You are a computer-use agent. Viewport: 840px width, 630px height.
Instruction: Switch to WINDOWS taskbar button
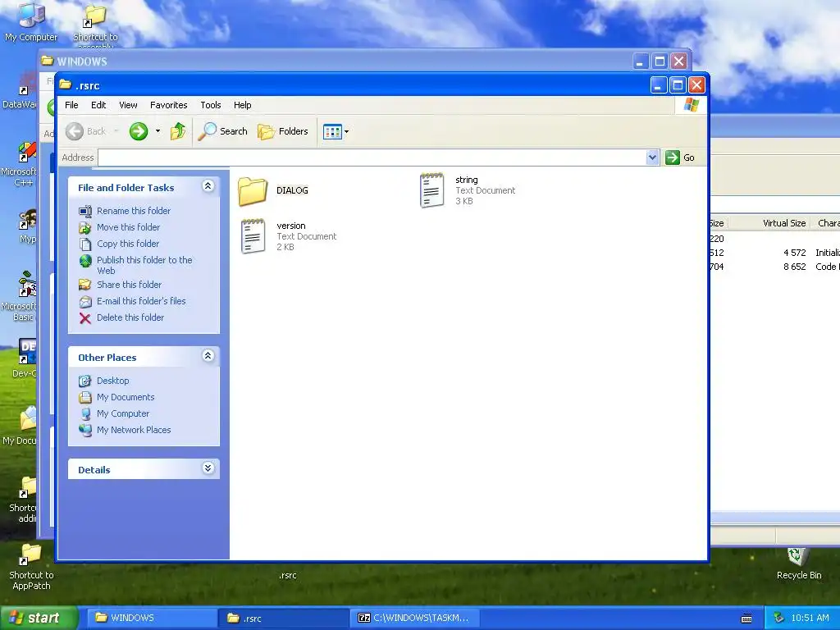pyautogui.click(x=152, y=619)
